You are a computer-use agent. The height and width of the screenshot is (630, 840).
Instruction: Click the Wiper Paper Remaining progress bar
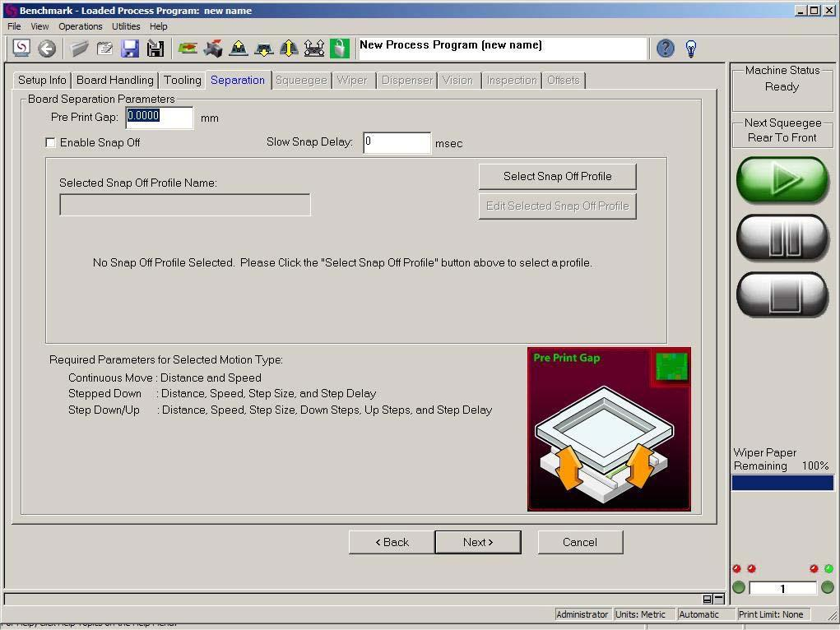click(x=782, y=483)
